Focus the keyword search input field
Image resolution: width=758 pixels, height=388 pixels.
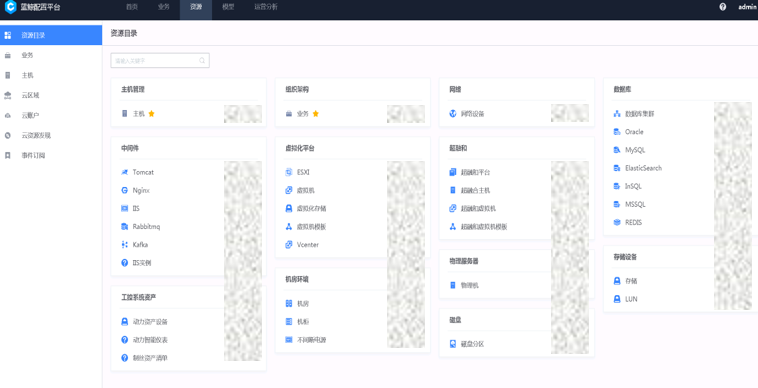(160, 60)
